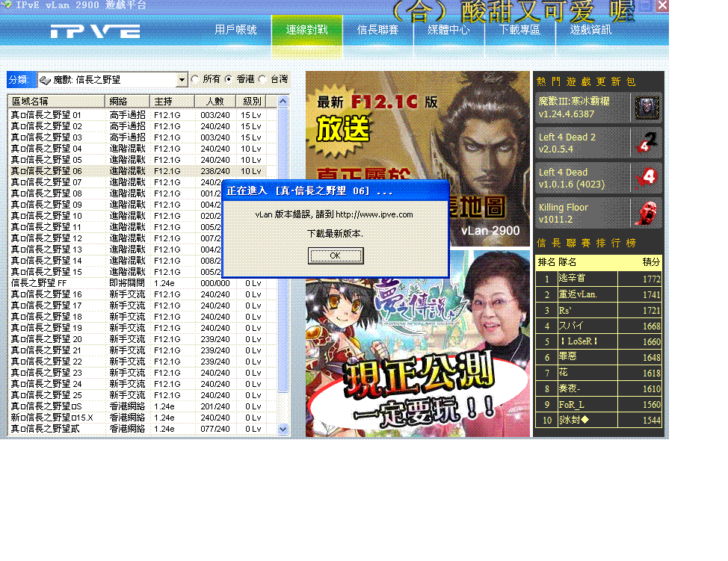This screenshot has width=728, height=561.
Task: Click the 隊名 ranking column header
Action: click(x=567, y=262)
